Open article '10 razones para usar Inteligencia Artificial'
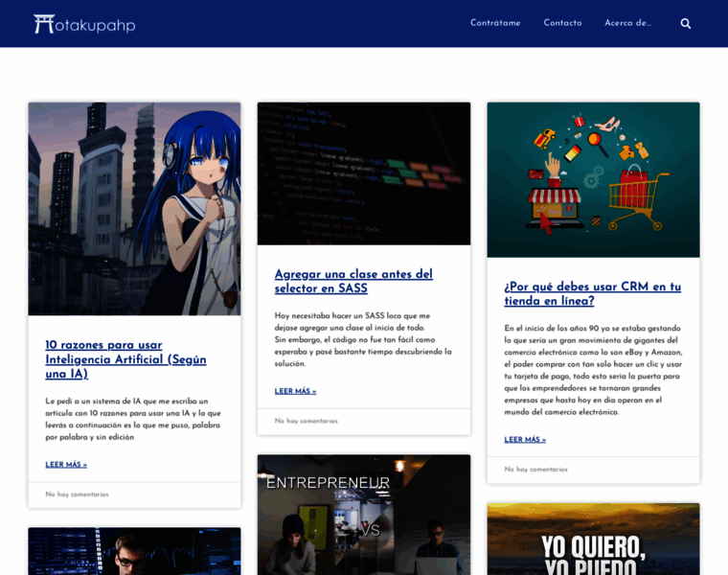The width and height of the screenshot is (728, 575). tap(125, 359)
